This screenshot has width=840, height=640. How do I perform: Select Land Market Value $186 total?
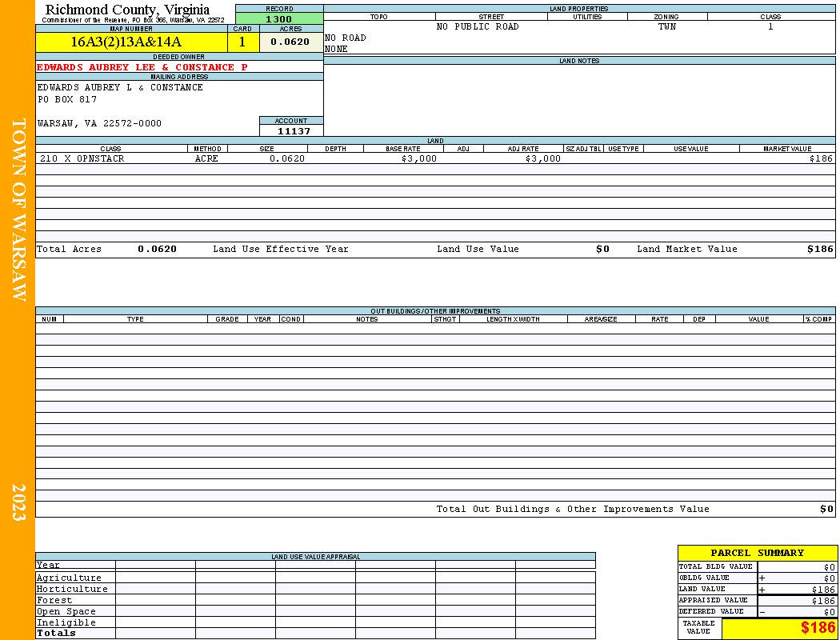point(820,249)
